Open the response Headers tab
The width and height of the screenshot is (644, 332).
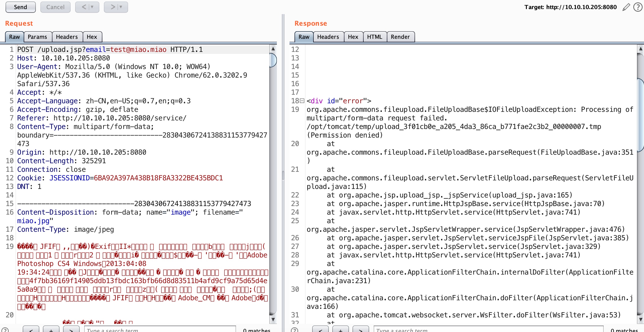pyautogui.click(x=328, y=37)
